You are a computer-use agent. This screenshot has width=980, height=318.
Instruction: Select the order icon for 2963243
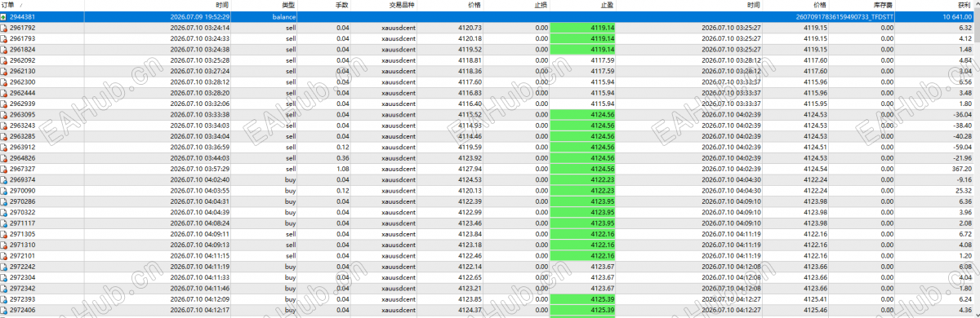(4, 126)
